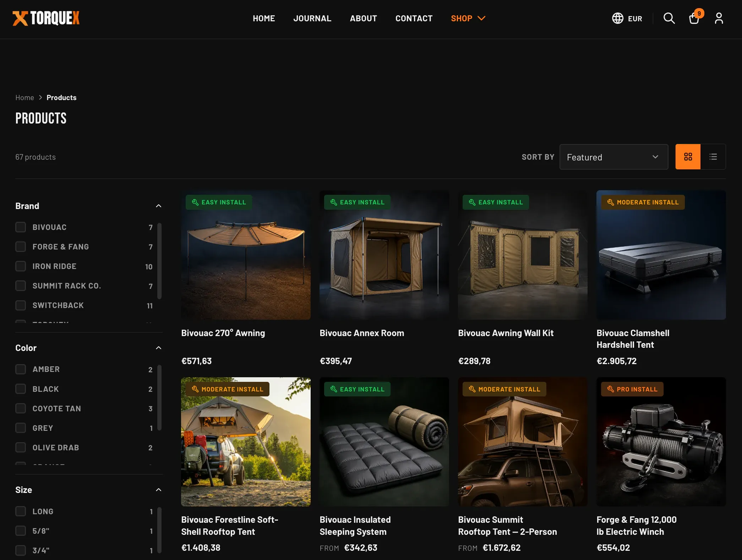Open the search magnifier icon
The width and height of the screenshot is (742, 560).
(x=669, y=18)
